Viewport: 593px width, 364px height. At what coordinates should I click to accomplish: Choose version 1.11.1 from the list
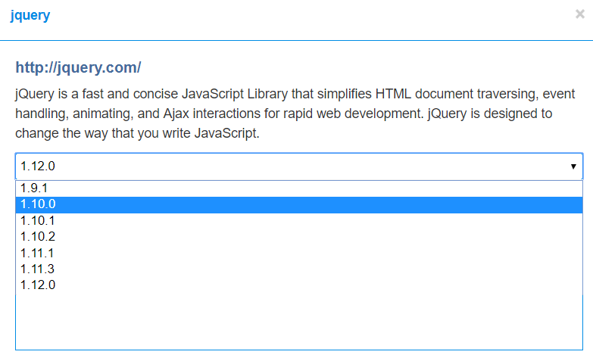coord(299,253)
